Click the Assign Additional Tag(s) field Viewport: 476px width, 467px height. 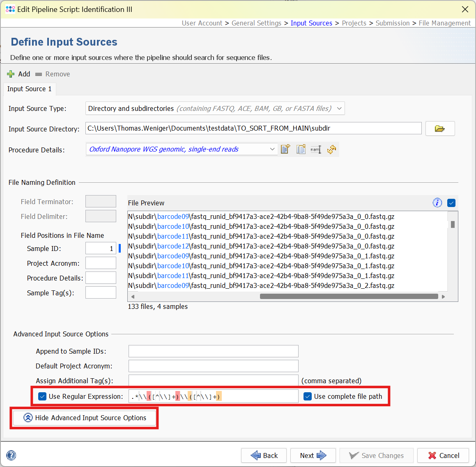214,380
